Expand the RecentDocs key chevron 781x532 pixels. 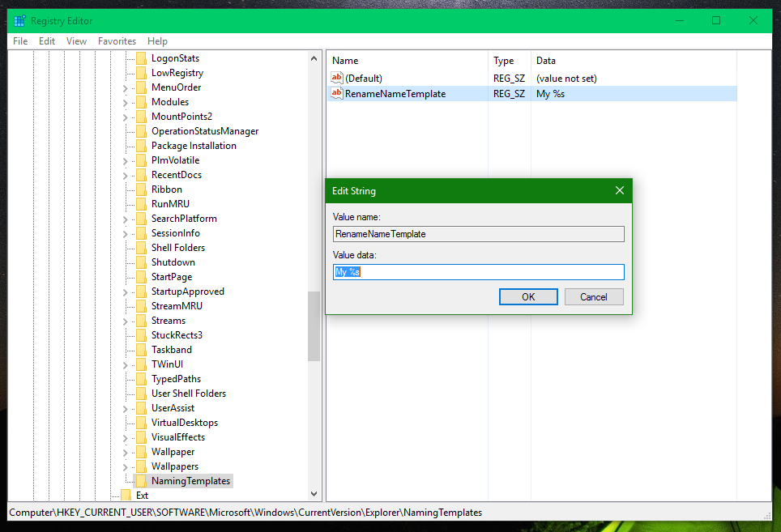point(125,175)
